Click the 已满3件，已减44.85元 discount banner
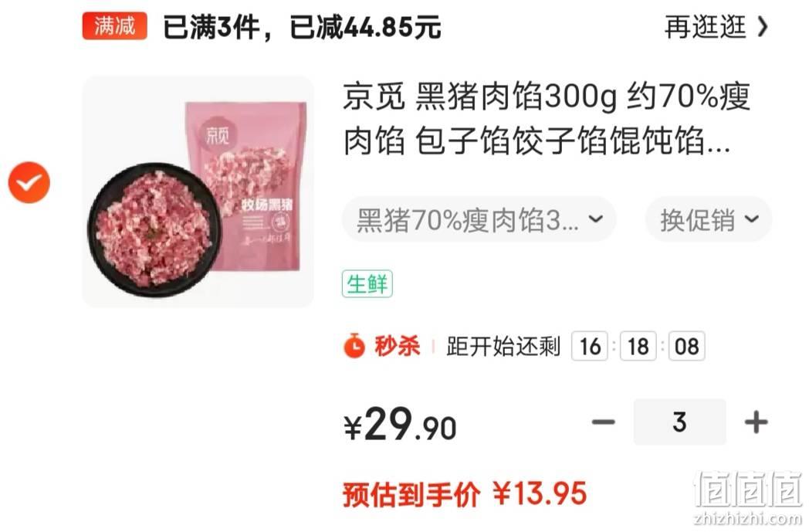The height and width of the screenshot is (532, 809). (302, 27)
